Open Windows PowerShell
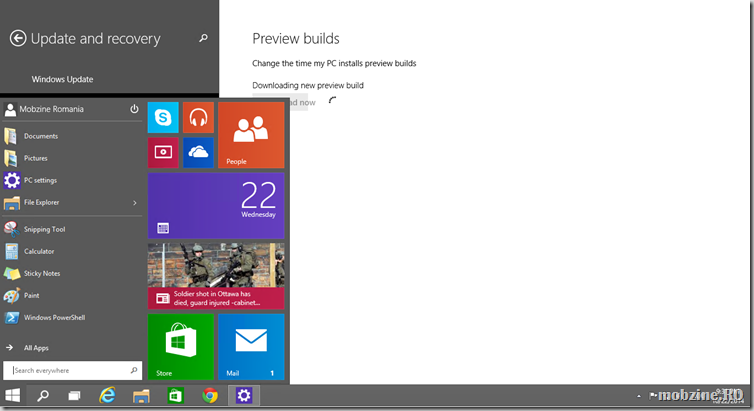The height and width of the screenshot is (411, 754). (72, 318)
